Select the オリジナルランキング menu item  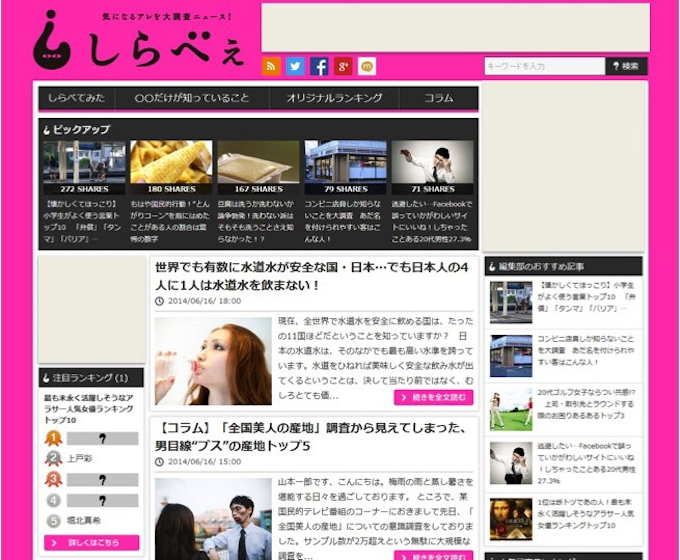pos(334,98)
